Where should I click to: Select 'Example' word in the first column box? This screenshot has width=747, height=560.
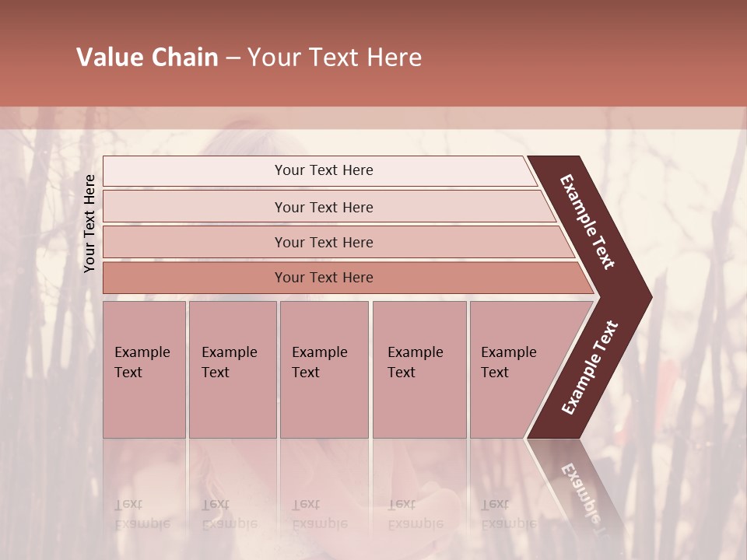(142, 352)
